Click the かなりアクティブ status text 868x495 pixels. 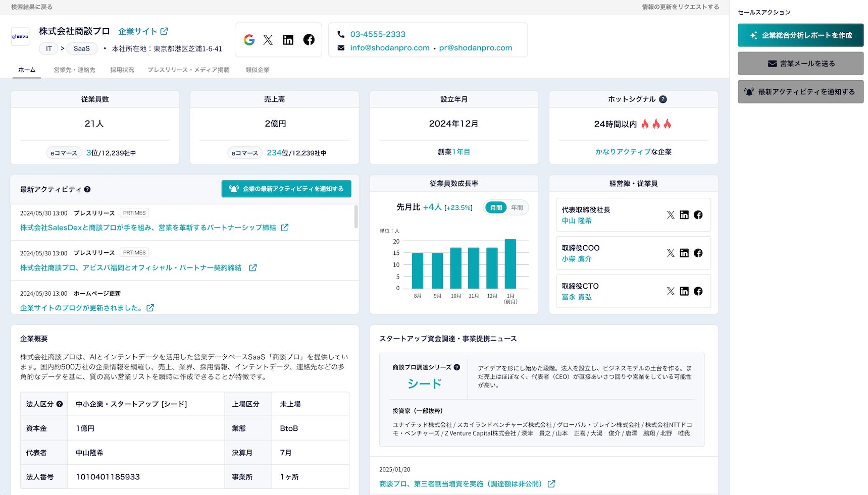[x=623, y=152]
